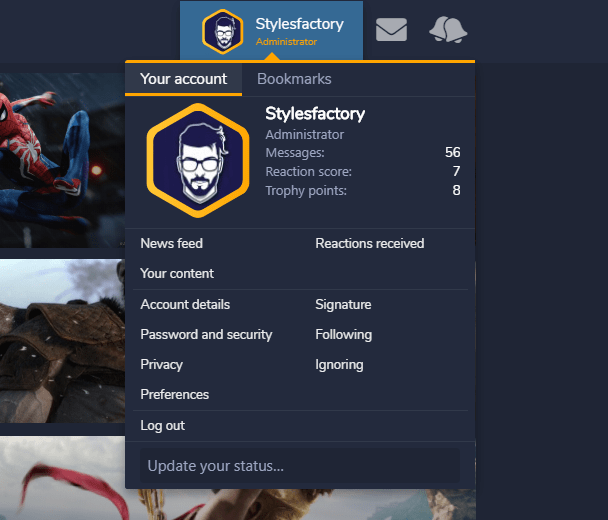Open the envelope messages icon

tap(391, 30)
